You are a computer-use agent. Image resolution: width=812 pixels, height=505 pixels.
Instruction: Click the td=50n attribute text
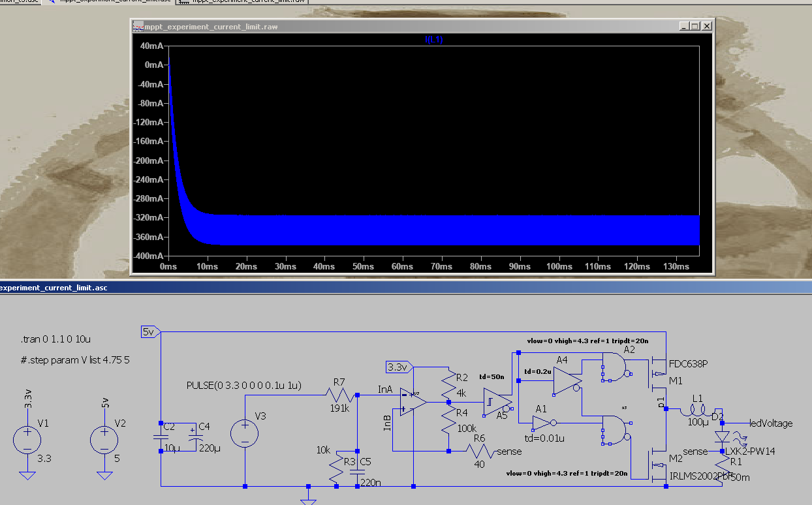[x=490, y=376]
